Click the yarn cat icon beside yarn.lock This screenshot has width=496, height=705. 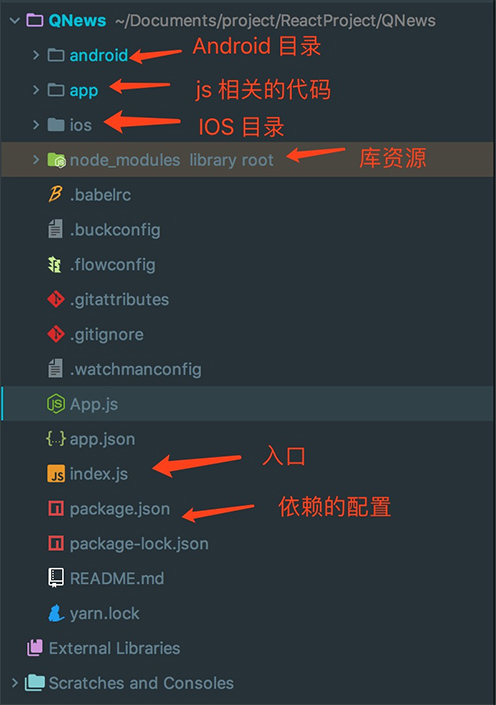click(56, 613)
